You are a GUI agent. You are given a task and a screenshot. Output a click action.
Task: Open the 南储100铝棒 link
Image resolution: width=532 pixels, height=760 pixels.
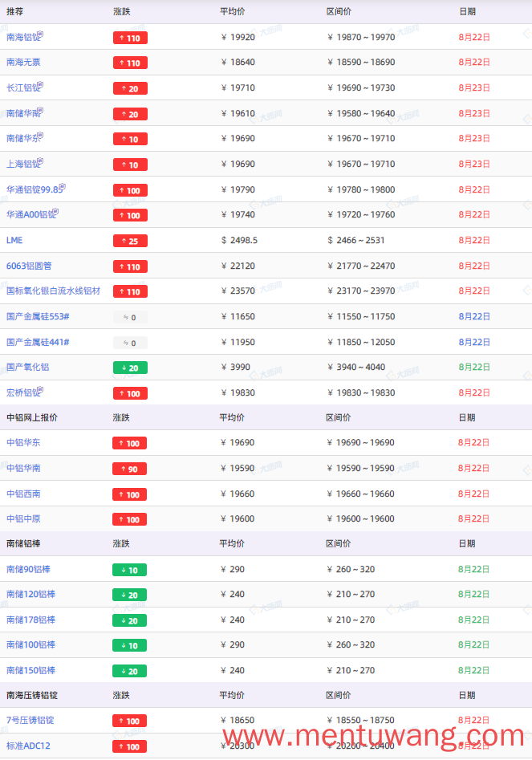point(30,644)
